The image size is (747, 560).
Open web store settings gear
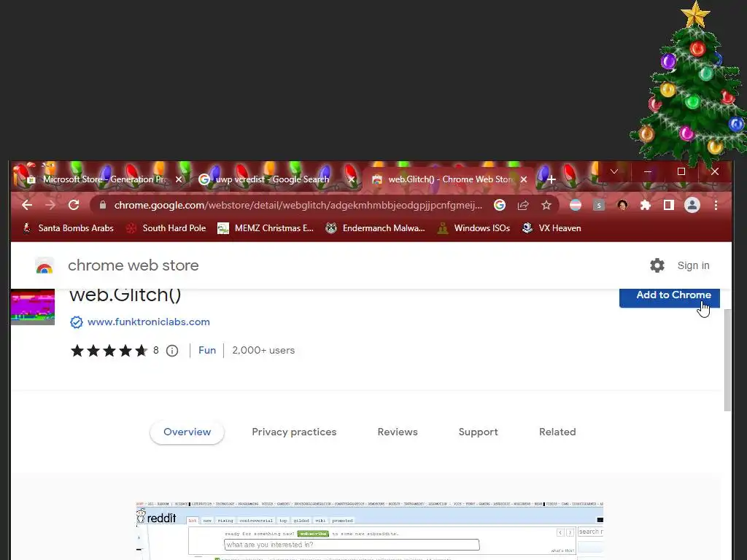[657, 265]
